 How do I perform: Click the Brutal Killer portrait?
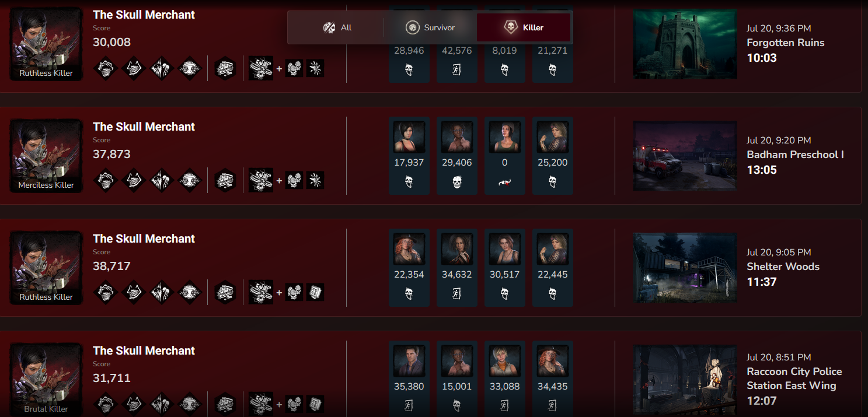coord(47,380)
